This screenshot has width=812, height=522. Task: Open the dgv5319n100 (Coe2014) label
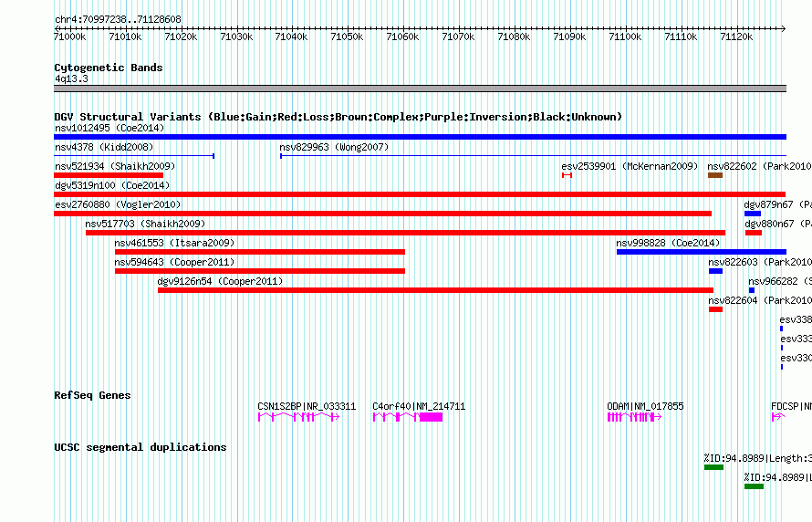pyautogui.click(x=112, y=185)
